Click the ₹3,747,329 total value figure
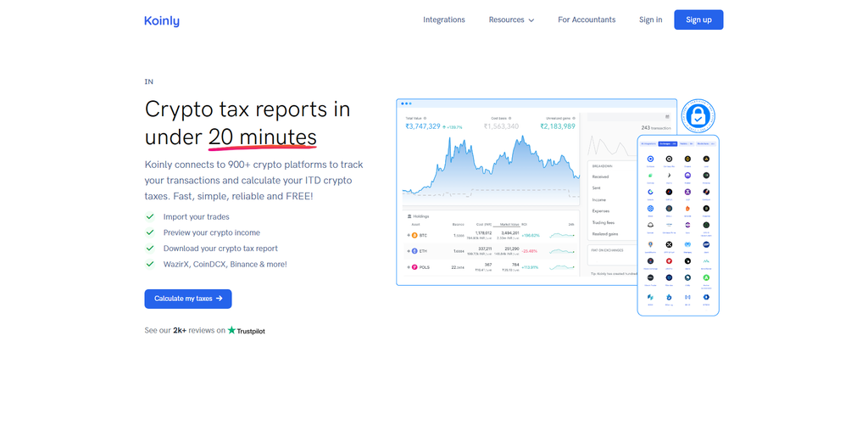Screen dimensions: 868x425 [x=423, y=126]
